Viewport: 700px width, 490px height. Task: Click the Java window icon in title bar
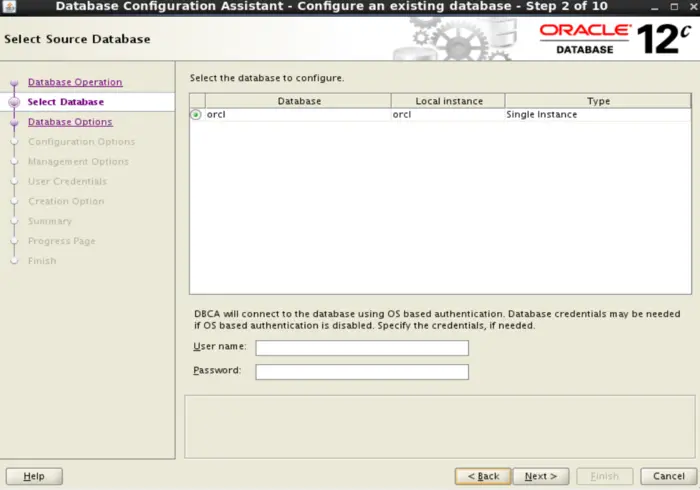(9, 6)
